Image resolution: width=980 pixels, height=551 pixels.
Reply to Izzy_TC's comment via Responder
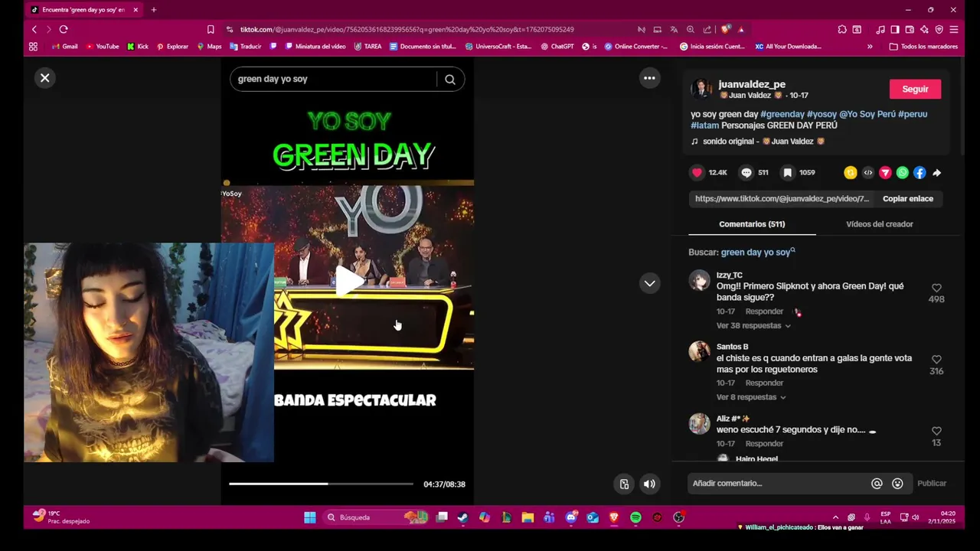[764, 311]
